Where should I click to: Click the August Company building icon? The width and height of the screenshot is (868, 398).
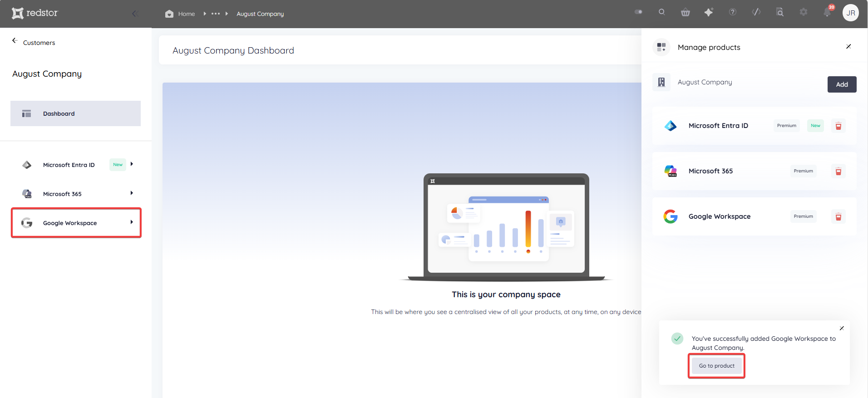tap(661, 82)
